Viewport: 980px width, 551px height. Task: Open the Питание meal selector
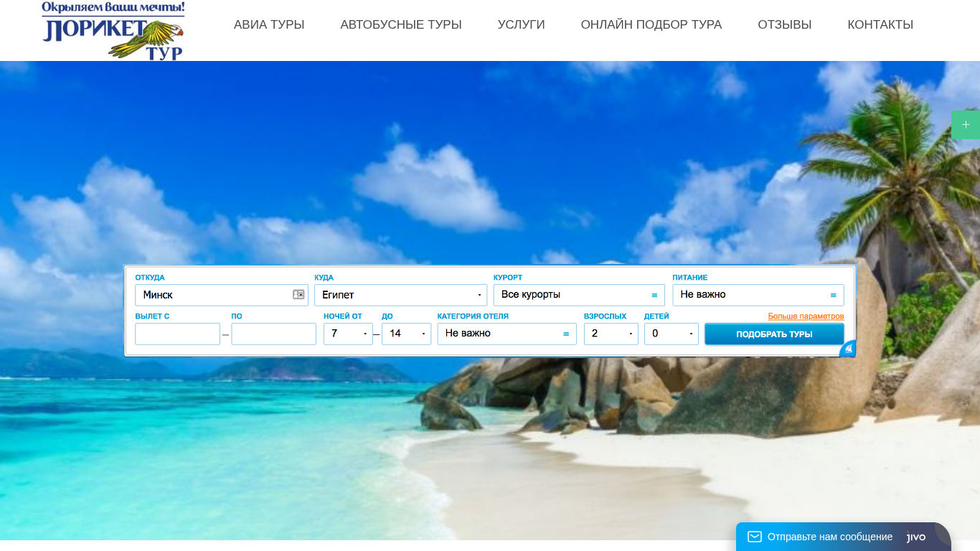758,295
